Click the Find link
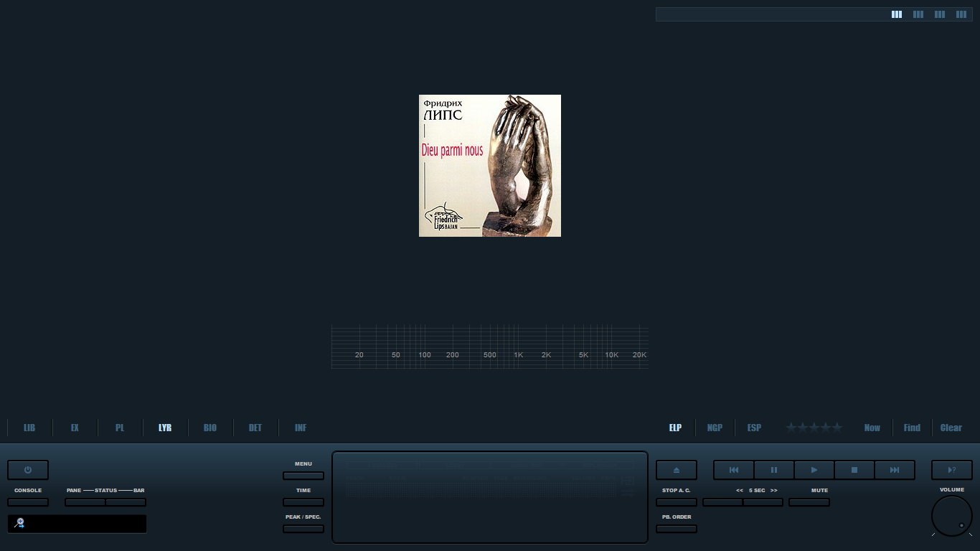Screen dimensions: 980x551 [x=912, y=428]
